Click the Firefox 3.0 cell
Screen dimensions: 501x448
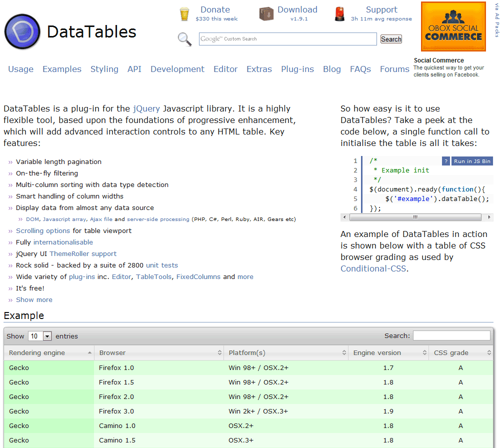pyautogui.click(x=159, y=411)
